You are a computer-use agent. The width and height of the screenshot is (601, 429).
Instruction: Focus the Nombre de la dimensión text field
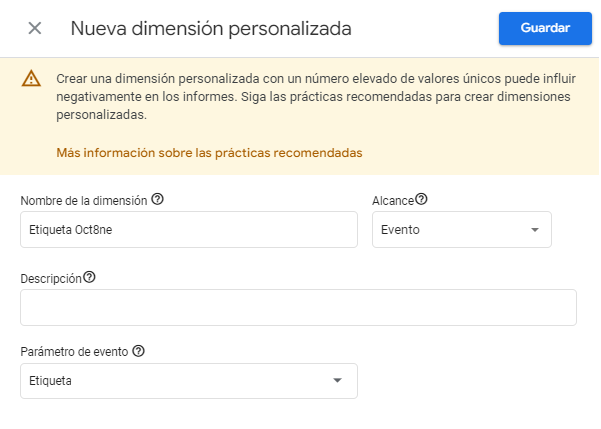point(188,229)
